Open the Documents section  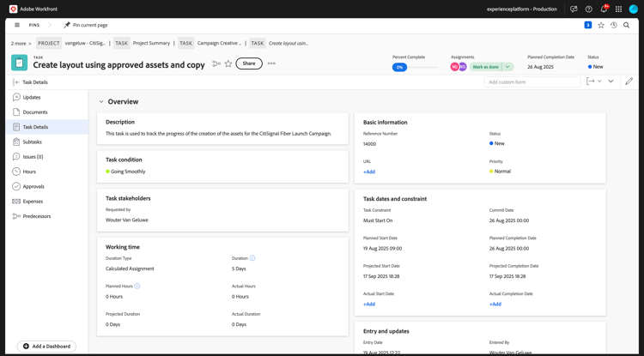click(x=35, y=112)
